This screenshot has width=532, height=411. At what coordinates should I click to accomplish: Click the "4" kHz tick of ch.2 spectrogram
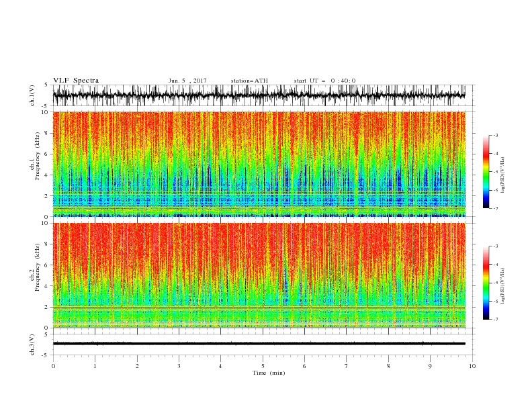pyautogui.click(x=46, y=286)
